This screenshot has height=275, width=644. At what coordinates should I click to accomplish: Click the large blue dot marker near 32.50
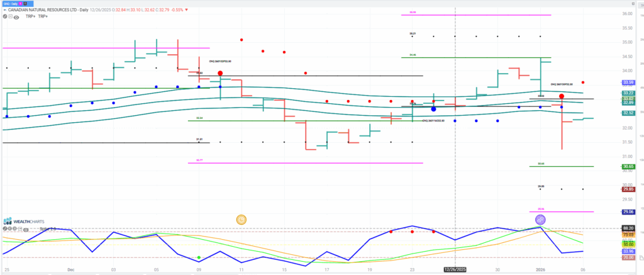[x=434, y=109]
